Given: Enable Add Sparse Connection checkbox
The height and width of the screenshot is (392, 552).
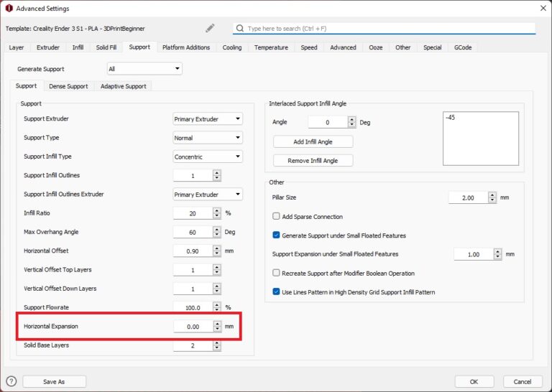Looking at the screenshot, I should click(277, 216).
